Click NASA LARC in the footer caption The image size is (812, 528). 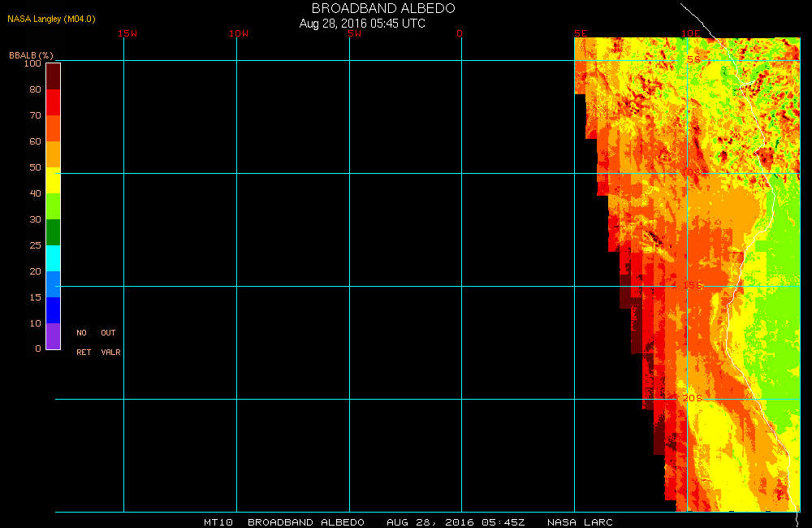tap(580, 522)
